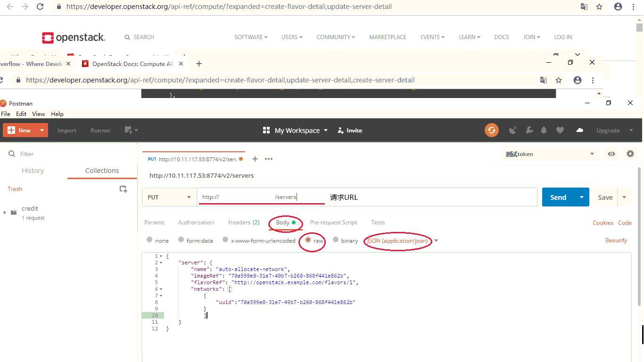Viewport: 644px width, 362px height.
Task: Open the Edit menu in Postman
Action: pyautogui.click(x=21, y=114)
